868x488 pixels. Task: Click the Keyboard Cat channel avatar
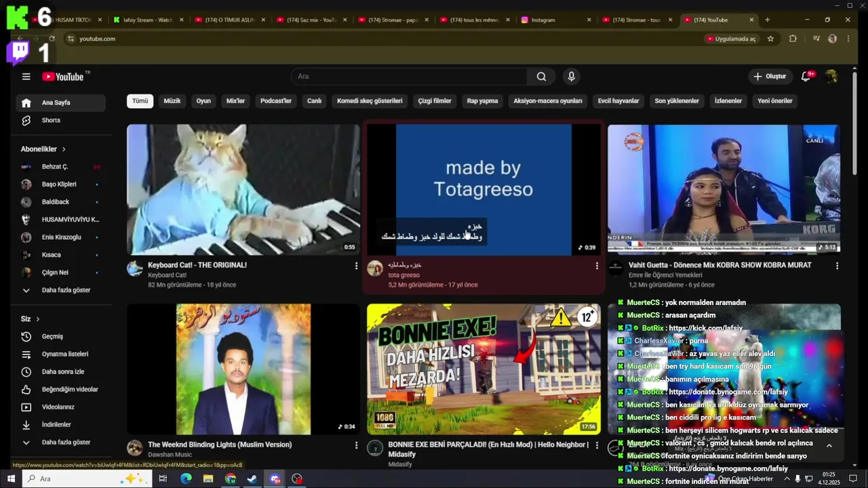135,268
